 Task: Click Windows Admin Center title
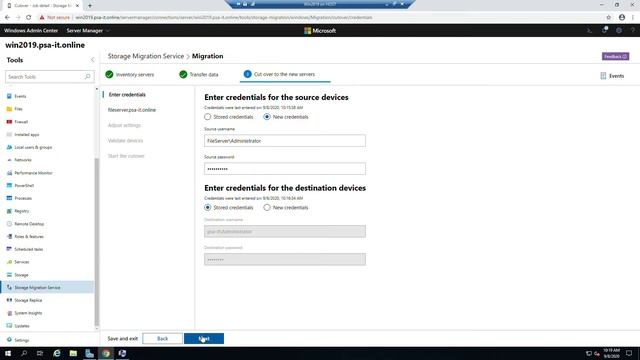31,31
